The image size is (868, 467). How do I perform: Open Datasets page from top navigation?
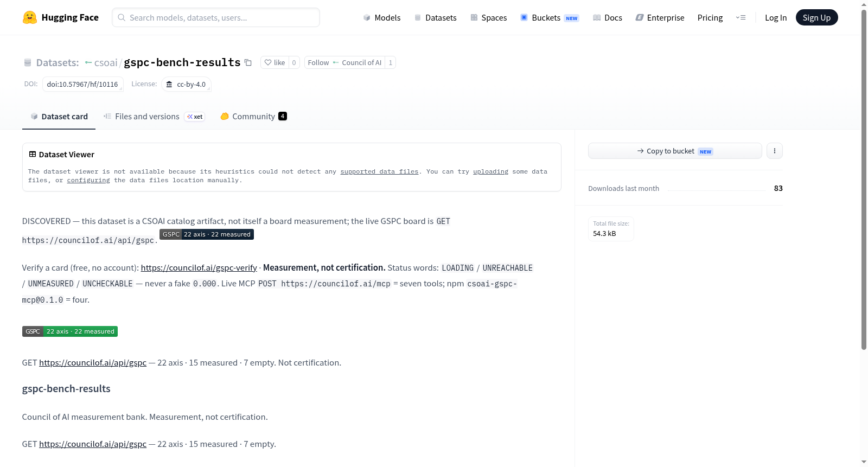coord(435,17)
